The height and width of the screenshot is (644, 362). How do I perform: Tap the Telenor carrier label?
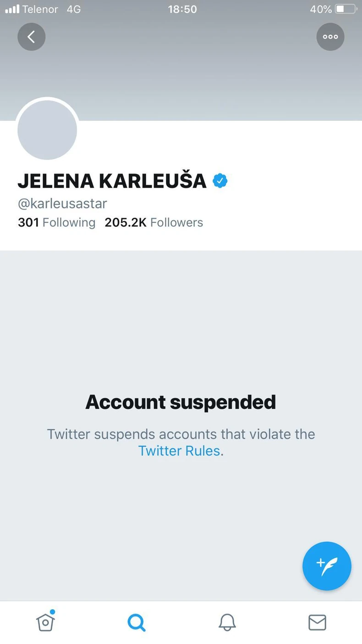tap(40, 9)
